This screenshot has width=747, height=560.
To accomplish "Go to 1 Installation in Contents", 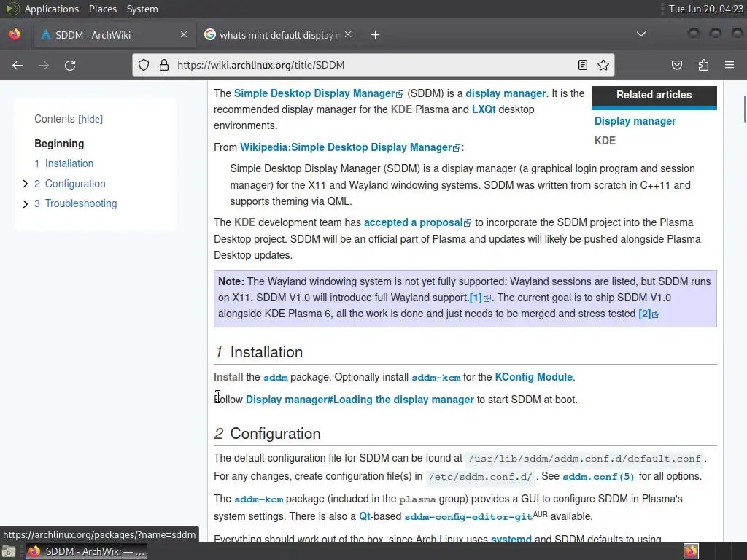I will (64, 163).
